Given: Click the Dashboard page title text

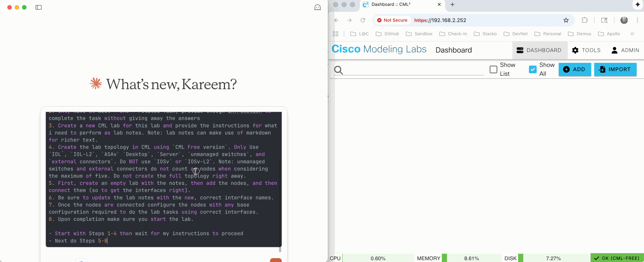Looking at the screenshot, I should click(x=454, y=50).
